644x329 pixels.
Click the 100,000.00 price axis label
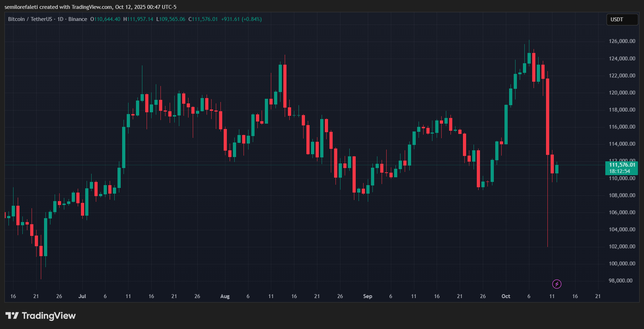[x=622, y=264]
